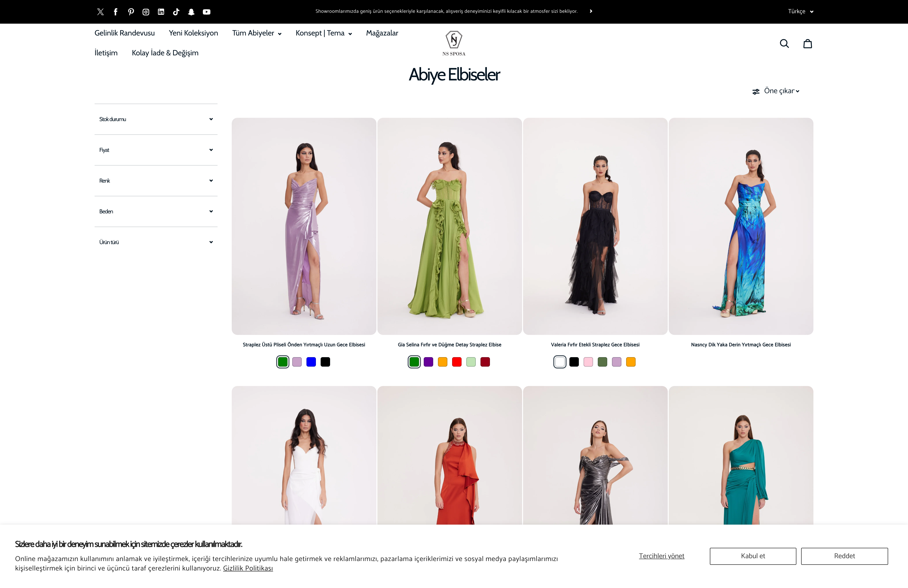
Task: Open the search magnifier icon
Action: coord(784,44)
